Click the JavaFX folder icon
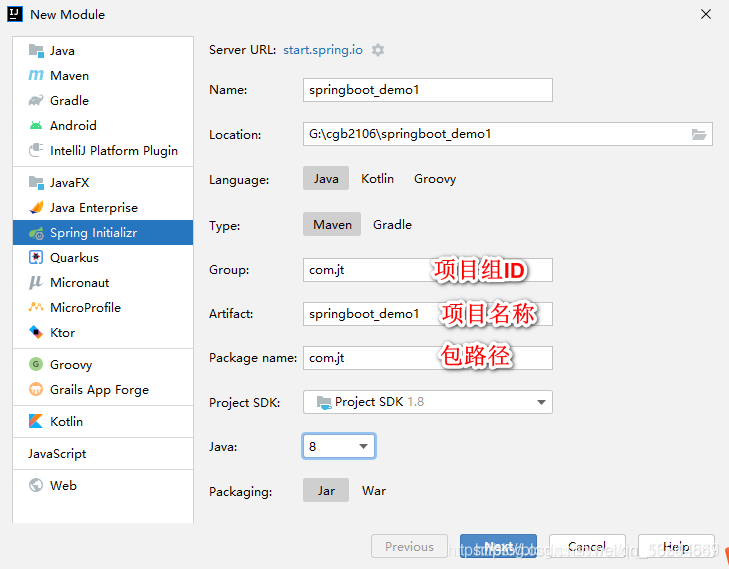This screenshot has width=729, height=569. [36, 182]
